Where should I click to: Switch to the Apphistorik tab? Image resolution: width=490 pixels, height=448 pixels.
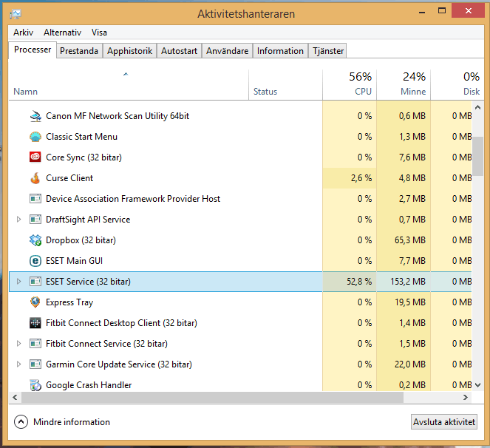129,51
